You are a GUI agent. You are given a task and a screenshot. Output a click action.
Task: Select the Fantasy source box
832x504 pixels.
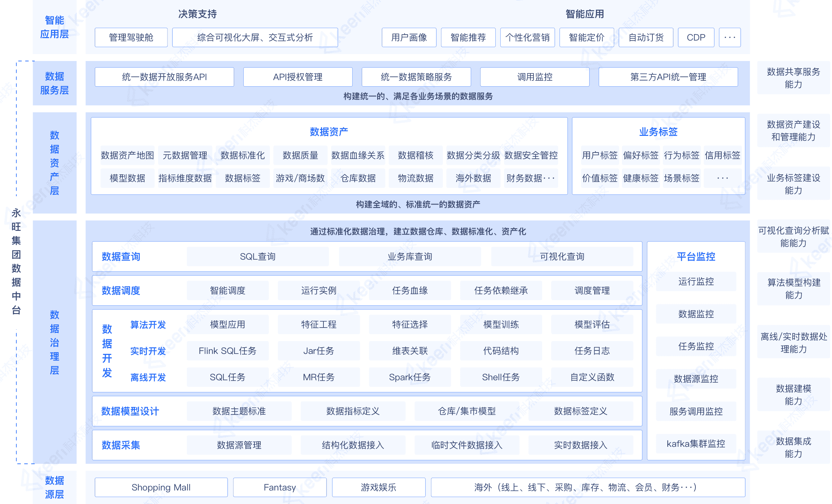280,487
